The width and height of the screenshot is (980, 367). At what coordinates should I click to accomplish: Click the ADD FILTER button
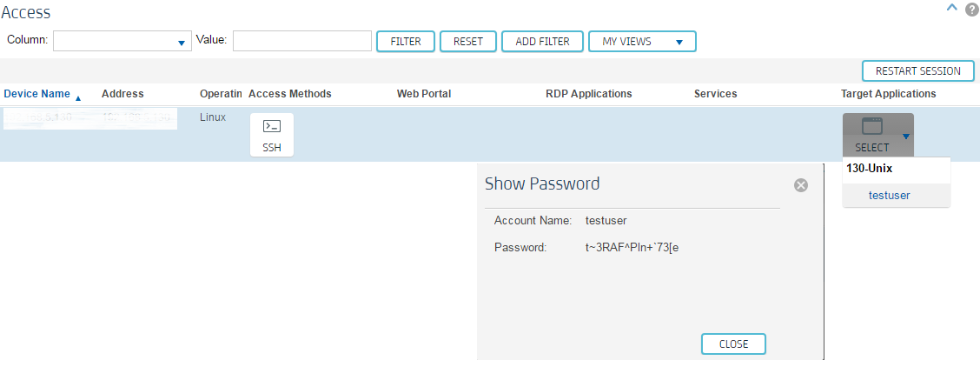542,42
